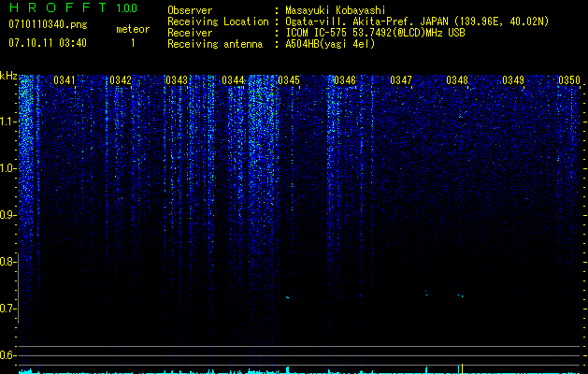Click the 1.1 kHz axis label
Screen dimensions: 588x374
(x=7, y=122)
